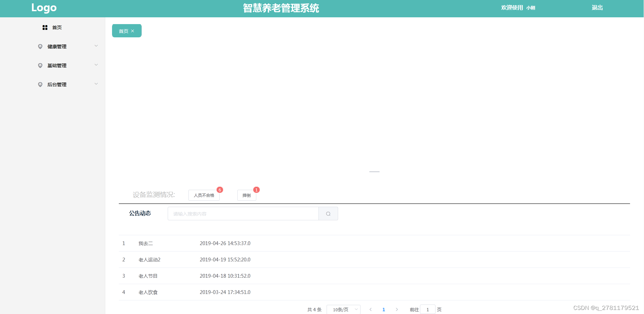644x314 pixels.
Task: Click 退出 to log out
Action: [x=597, y=7]
